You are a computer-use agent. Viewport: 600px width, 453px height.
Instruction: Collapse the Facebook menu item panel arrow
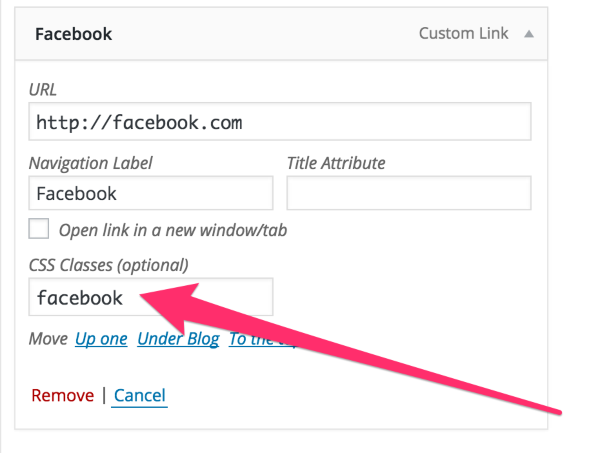529,34
